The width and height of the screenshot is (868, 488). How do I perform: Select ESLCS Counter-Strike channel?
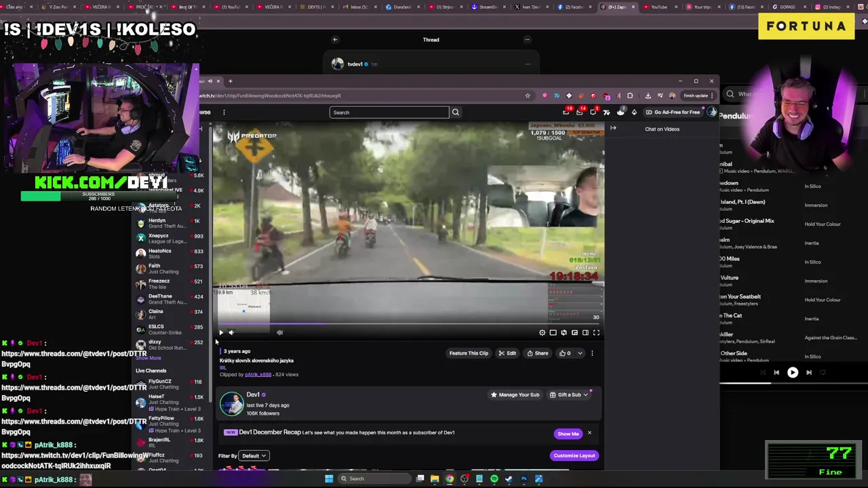[x=170, y=329]
